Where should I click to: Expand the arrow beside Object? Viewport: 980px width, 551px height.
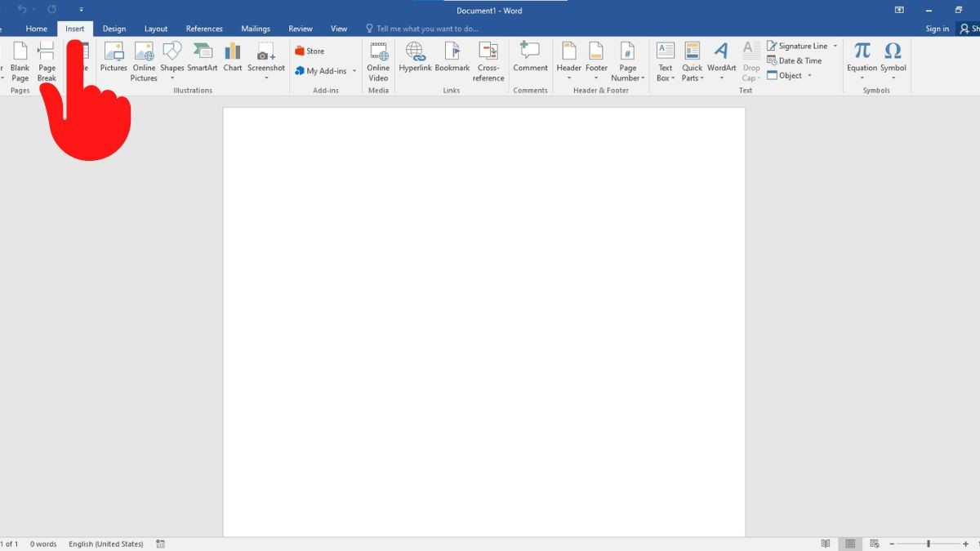(x=809, y=75)
